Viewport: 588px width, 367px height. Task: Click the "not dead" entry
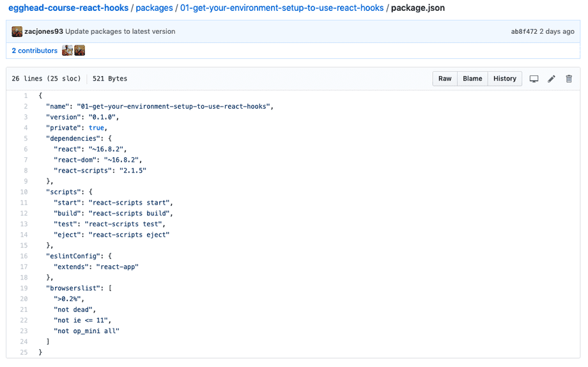click(x=73, y=309)
